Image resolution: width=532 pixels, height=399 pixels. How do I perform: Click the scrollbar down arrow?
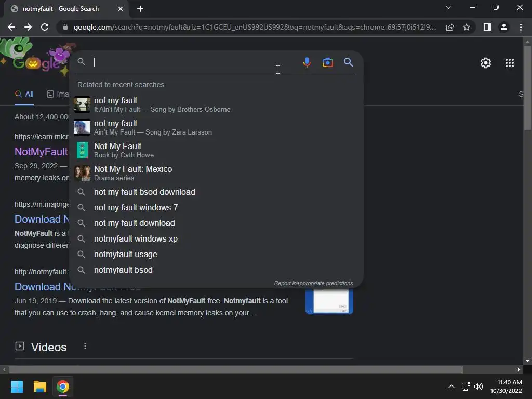pos(527,361)
